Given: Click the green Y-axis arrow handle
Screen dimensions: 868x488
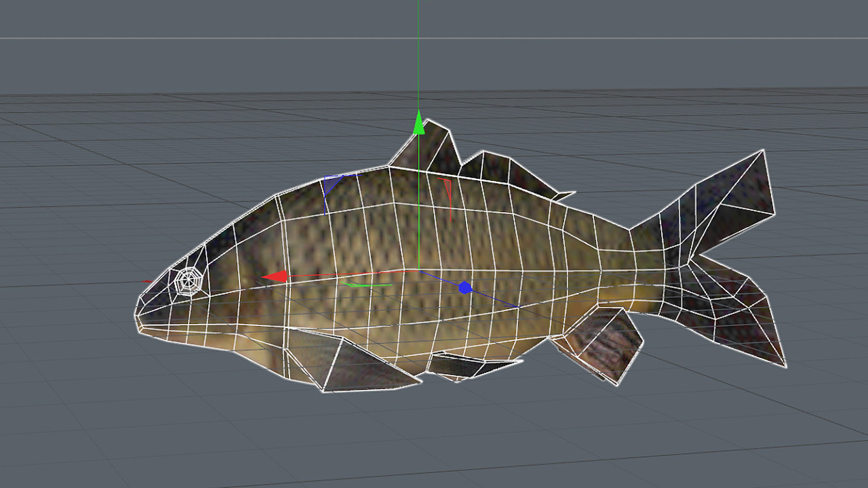Looking at the screenshot, I should [x=419, y=123].
